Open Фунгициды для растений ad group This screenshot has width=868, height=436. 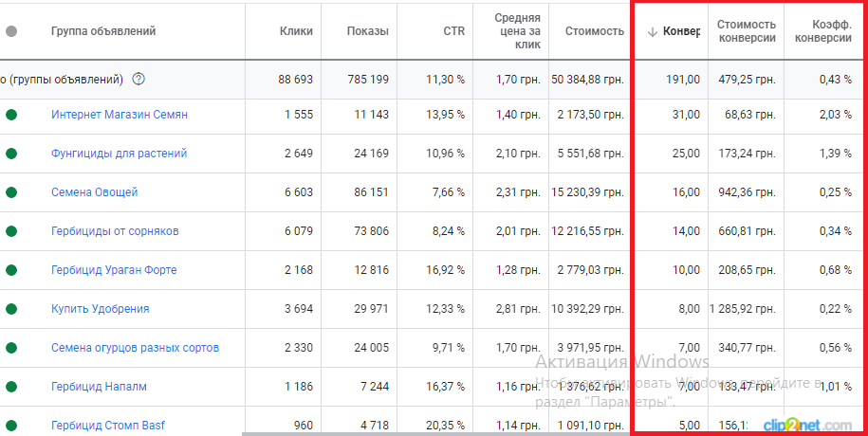pyautogui.click(x=119, y=154)
